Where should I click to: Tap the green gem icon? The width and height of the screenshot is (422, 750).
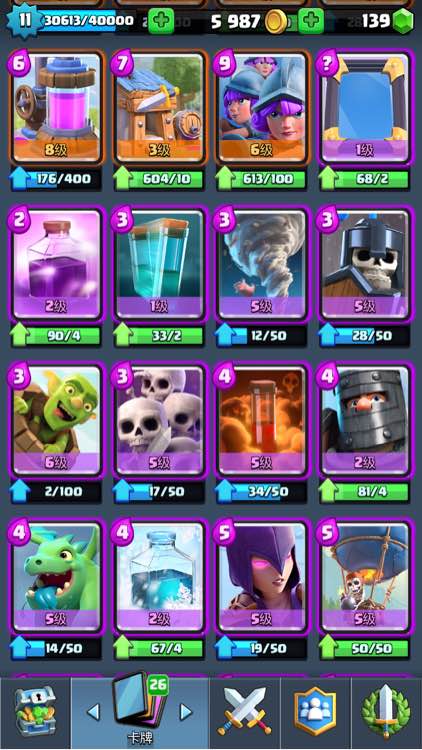pos(403,21)
